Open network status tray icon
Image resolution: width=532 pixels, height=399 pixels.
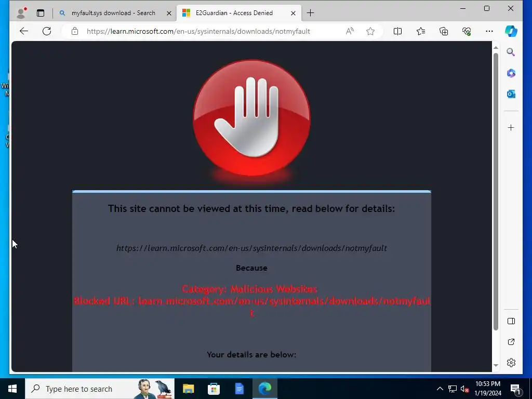(x=453, y=389)
